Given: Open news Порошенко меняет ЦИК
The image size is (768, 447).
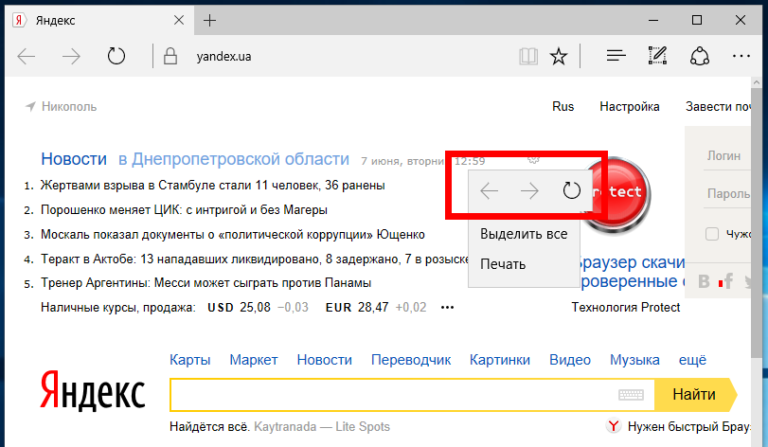Looking at the screenshot, I should 184,210.
